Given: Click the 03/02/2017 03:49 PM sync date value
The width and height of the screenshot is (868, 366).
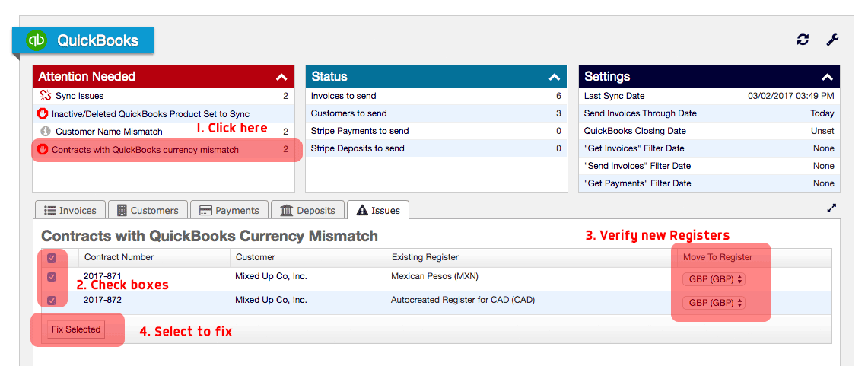Looking at the screenshot, I should point(791,96).
